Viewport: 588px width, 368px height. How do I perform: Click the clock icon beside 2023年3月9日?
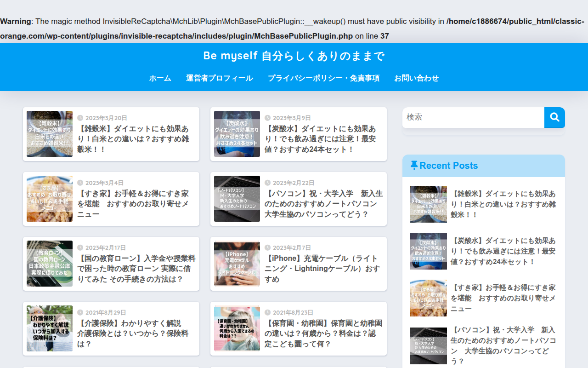click(268, 118)
